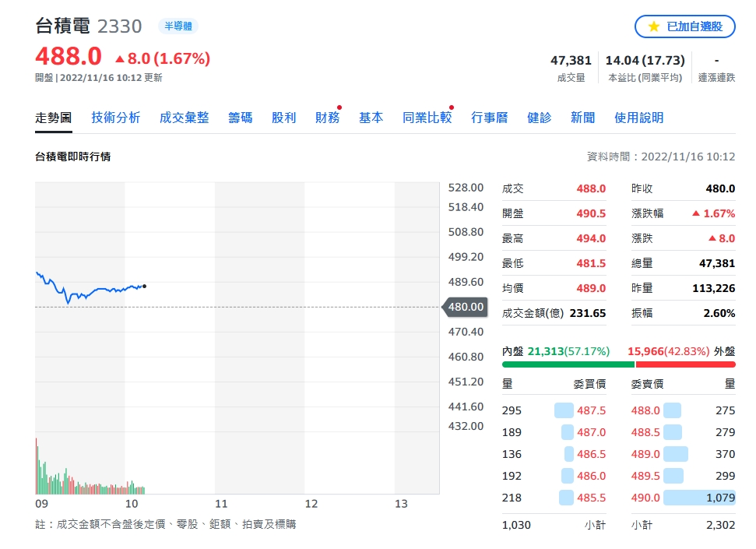Click ask price 488.5

(645, 432)
